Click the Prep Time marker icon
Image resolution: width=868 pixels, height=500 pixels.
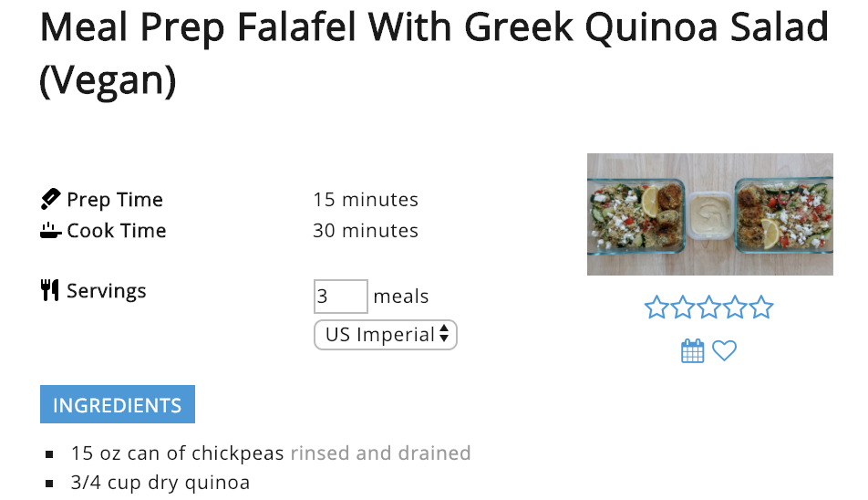click(50, 199)
